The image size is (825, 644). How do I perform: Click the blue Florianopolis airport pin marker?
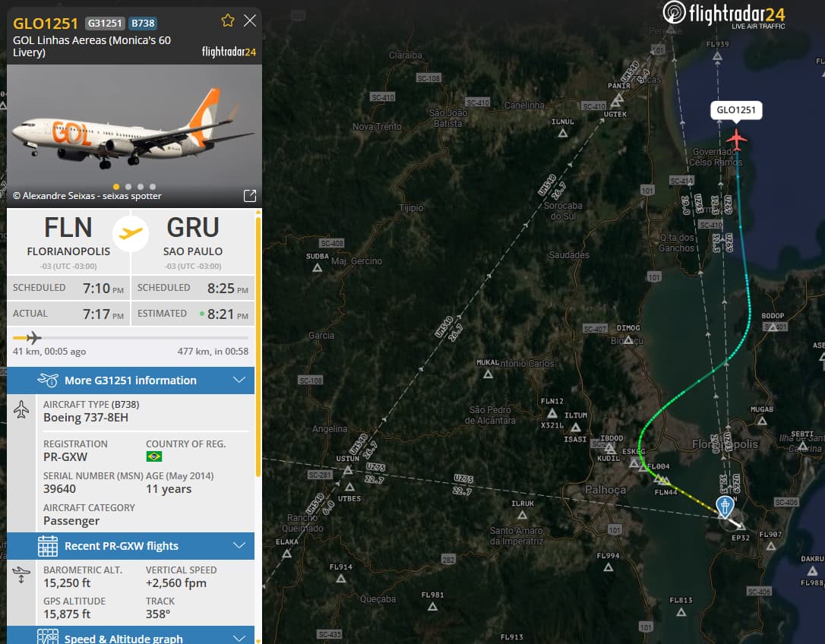(725, 506)
